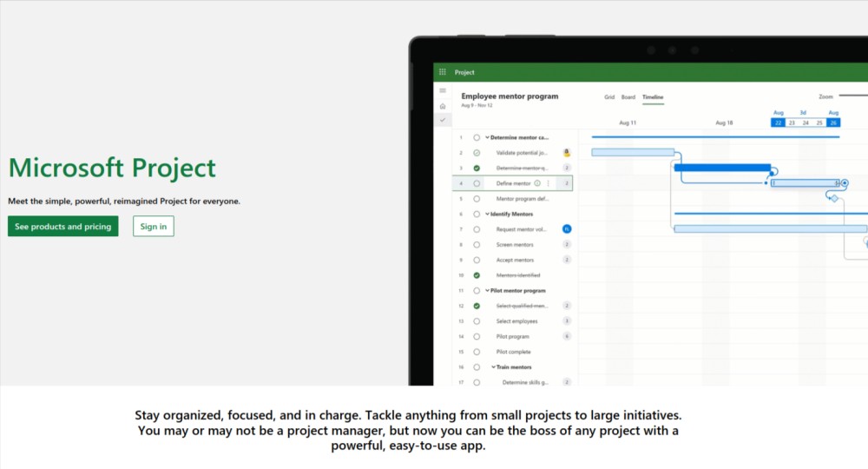The height and width of the screenshot is (469, 868).
Task: Select the Request mentor vol... Gantt bar
Action: pyautogui.click(x=771, y=228)
